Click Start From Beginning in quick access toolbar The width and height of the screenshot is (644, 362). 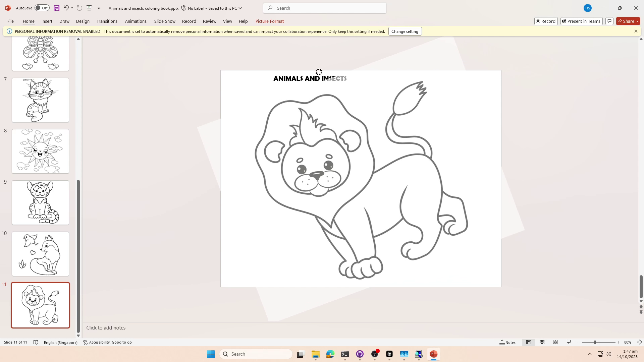89,8
